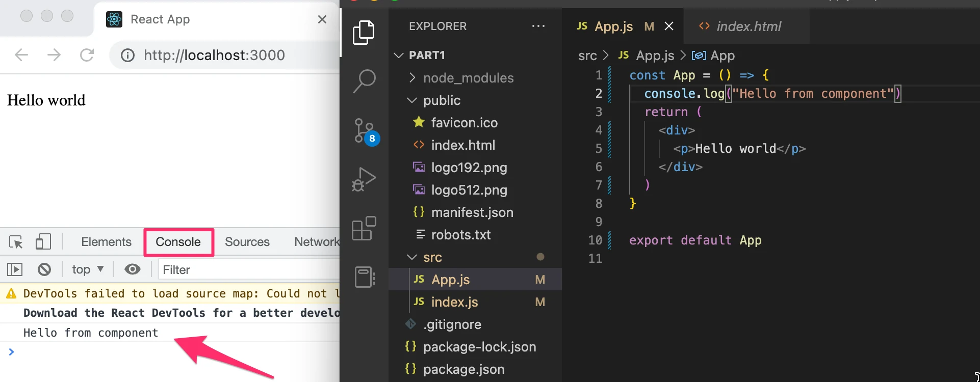Open index.html under the public folder
Image resolution: width=980 pixels, height=382 pixels.
pyautogui.click(x=475, y=145)
